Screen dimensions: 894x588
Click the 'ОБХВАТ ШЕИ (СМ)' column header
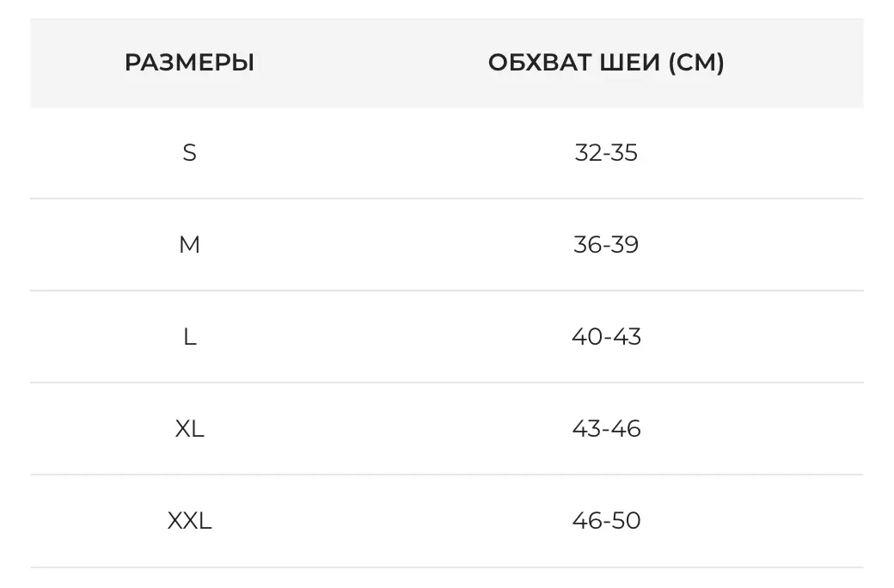click(606, 63)
